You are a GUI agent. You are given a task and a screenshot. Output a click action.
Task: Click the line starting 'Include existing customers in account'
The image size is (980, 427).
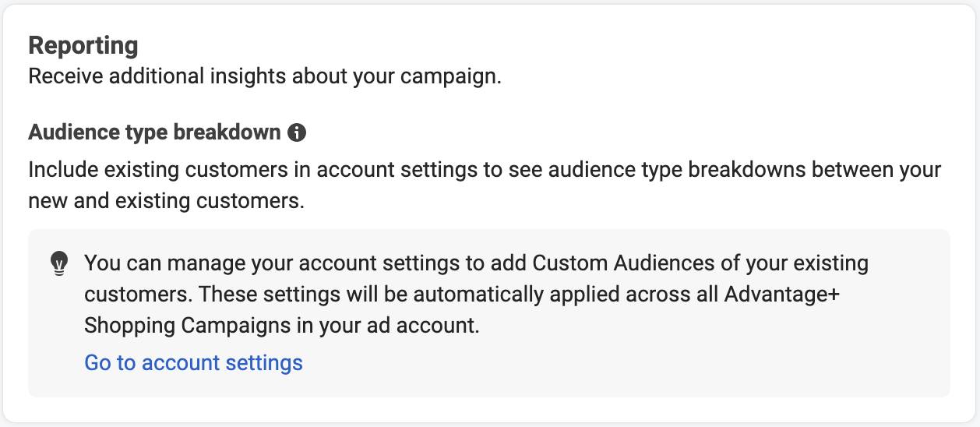[x=485, y=170]
